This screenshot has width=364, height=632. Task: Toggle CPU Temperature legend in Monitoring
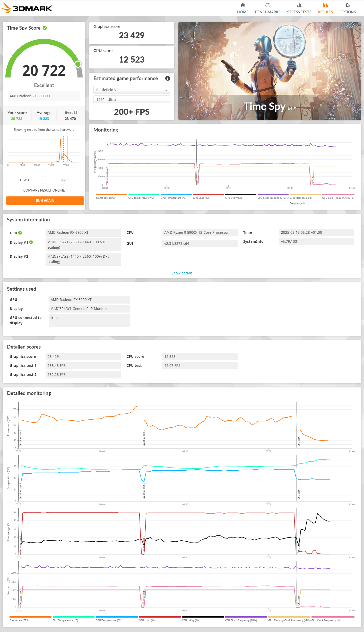tap(144, 196)
